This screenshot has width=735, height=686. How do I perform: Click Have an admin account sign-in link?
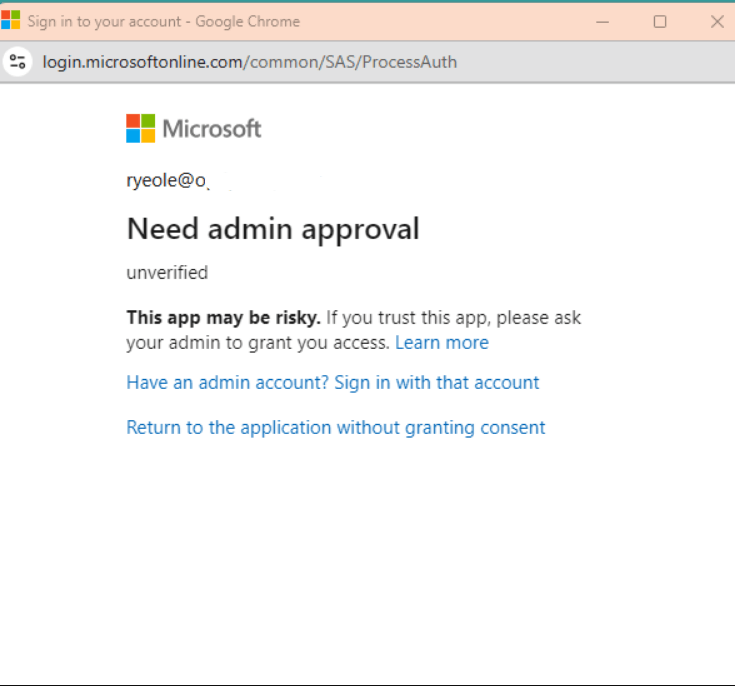[x=333, y=383]
